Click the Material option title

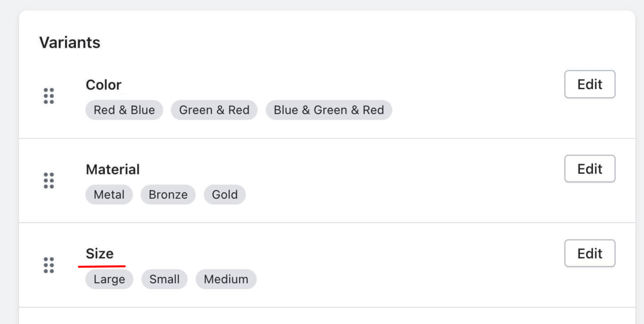tap(113, 169)
